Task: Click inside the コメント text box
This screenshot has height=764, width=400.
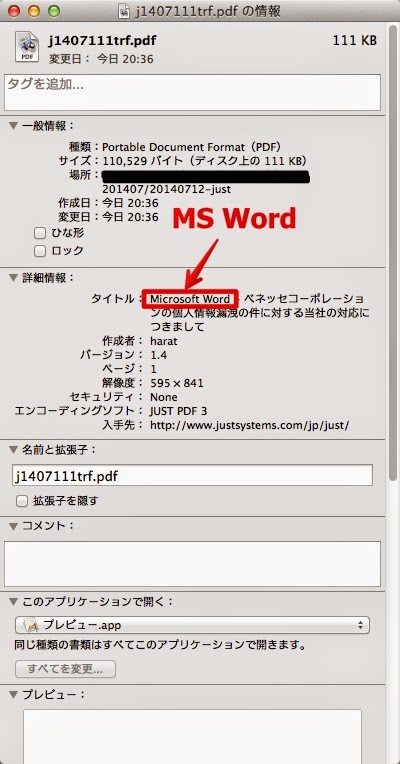Action: (192, 564)
